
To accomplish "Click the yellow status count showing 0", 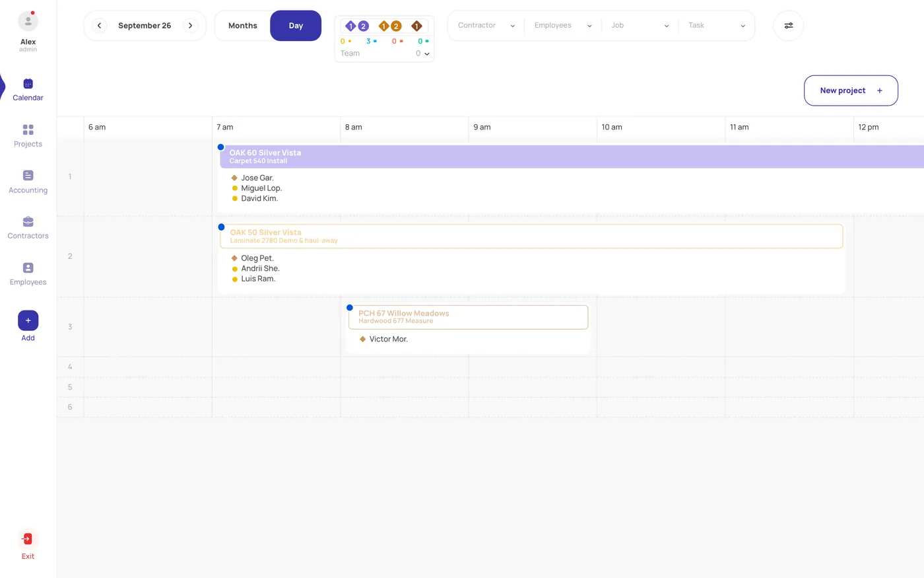I will tap(346, 42).
